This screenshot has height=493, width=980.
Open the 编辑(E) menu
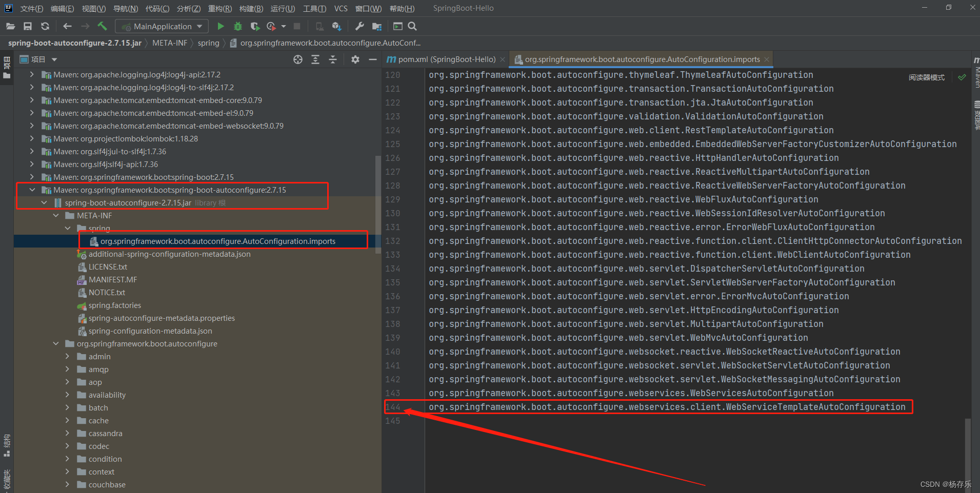point(63,8)
